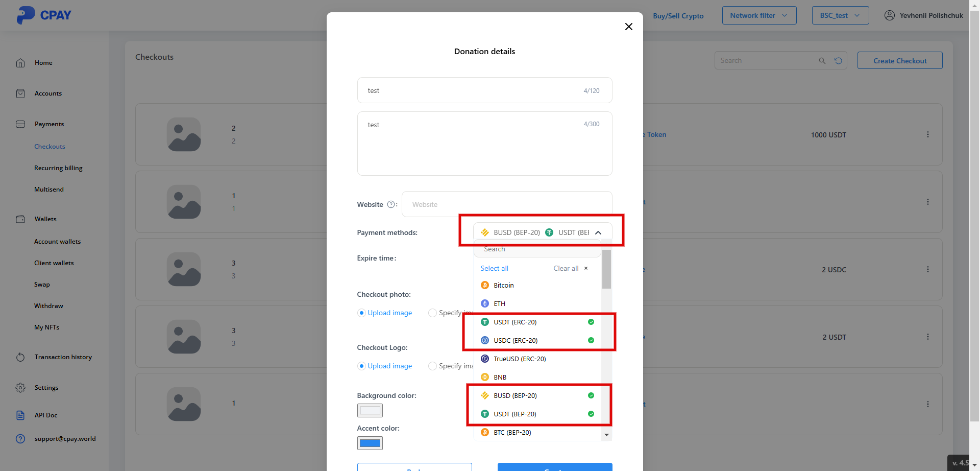
Task: Click the user profile avatar icon
Action: [890, 15]
